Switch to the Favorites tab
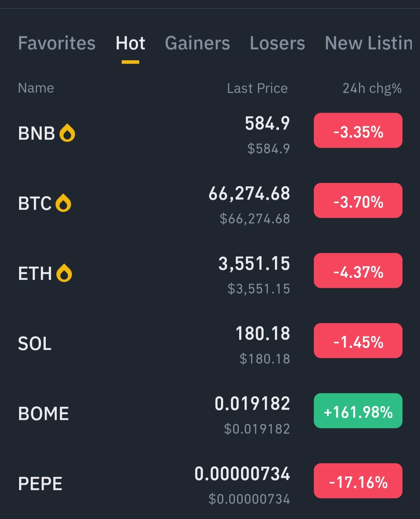 (x=57, y=43)
